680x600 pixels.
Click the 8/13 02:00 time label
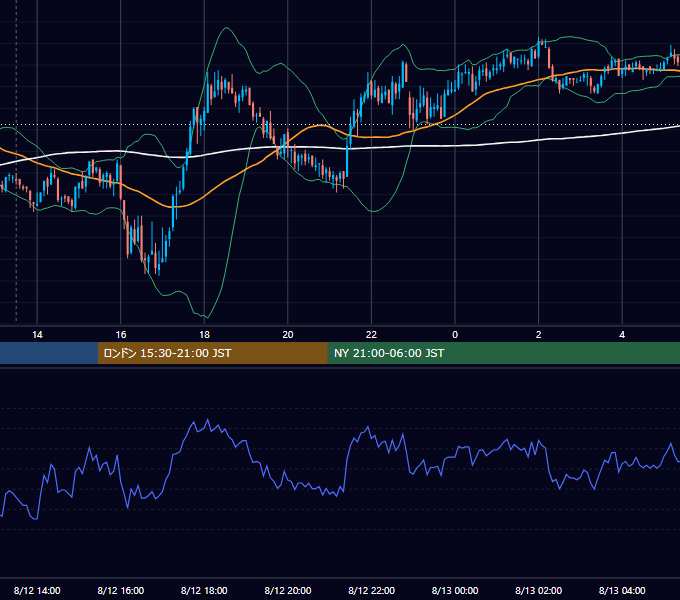(539, 590)
